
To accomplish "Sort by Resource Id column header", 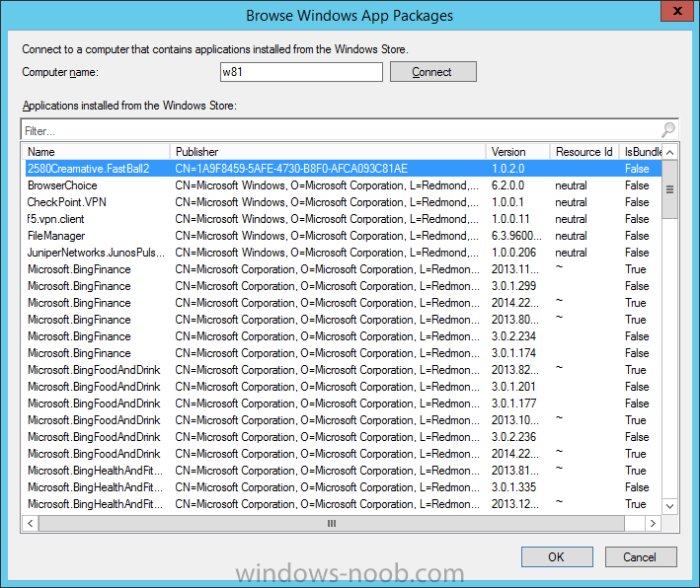I will tap(583, 152).
